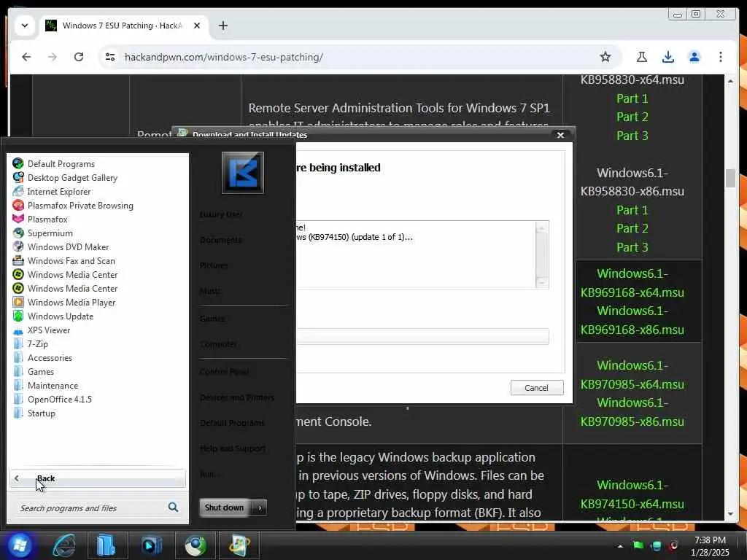
Task: Reload the hackandpwn page
Action: tap(79, 57)
